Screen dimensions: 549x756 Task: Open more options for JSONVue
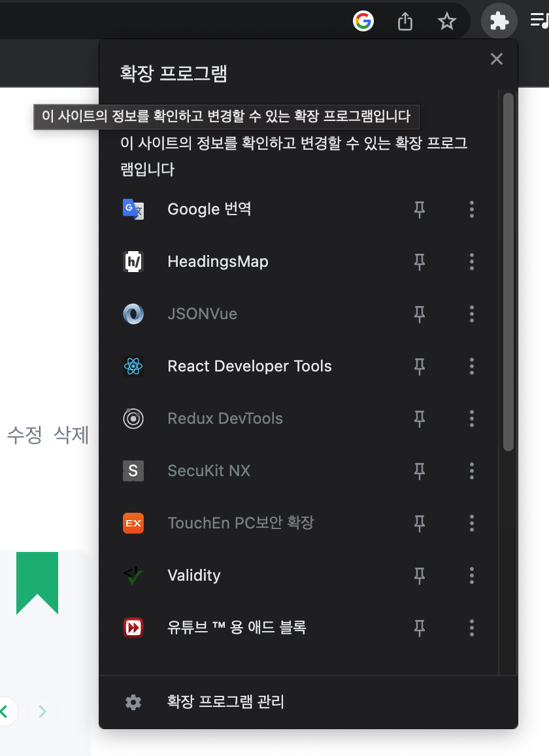click(x=471, y=314)
